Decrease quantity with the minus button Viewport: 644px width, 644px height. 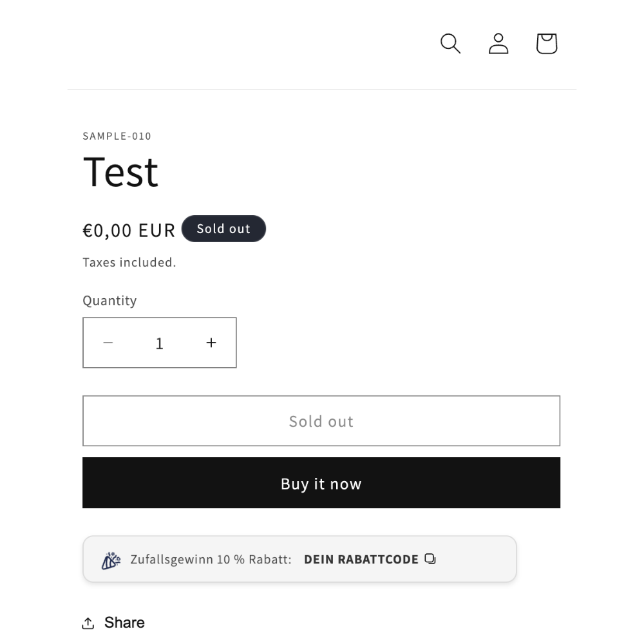108,343
